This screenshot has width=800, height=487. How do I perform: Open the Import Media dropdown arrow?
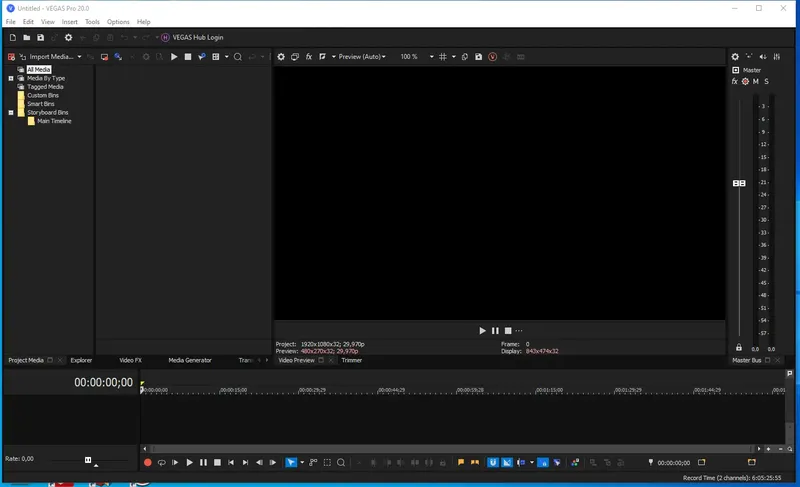point(79,57)
